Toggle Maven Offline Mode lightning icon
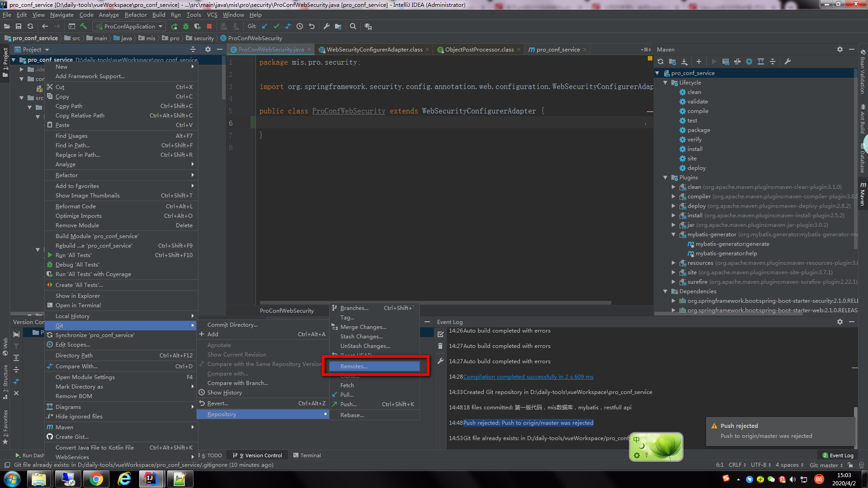This screenshot has height=488, width=868. coord(749,62)
